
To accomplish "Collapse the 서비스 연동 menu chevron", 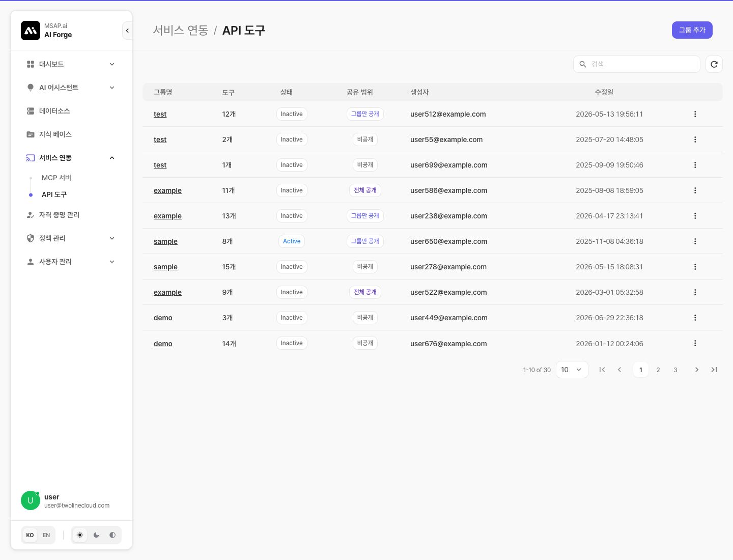I will point(112,158).
